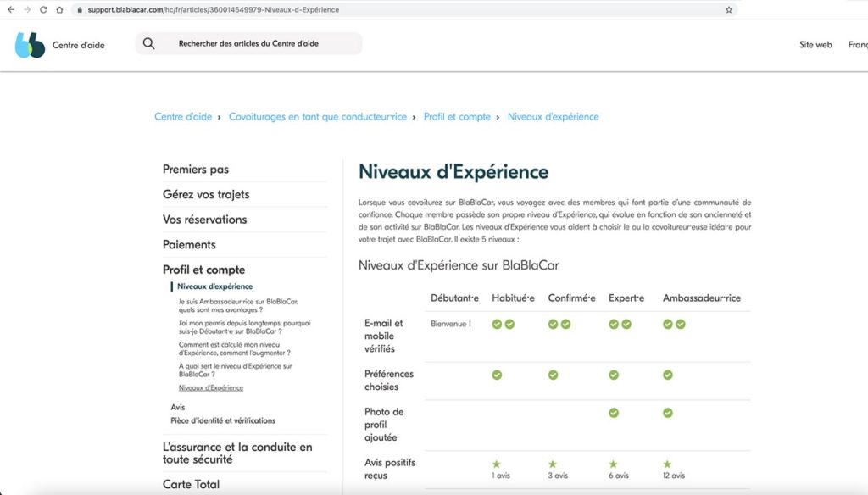Click the Expert·e column header
Screen dimensions: 868x495
(626, 298)
